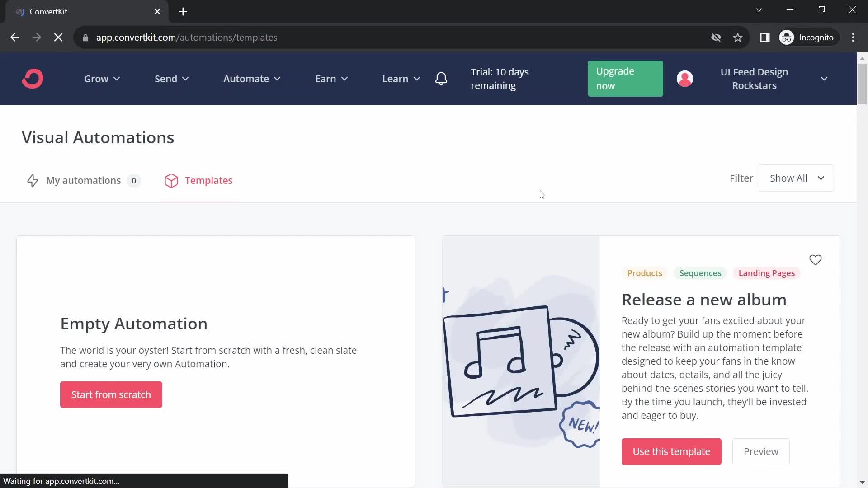Click the third-party cookies blocked eye icon
This screenshot has height=488, width=868.
716,38
